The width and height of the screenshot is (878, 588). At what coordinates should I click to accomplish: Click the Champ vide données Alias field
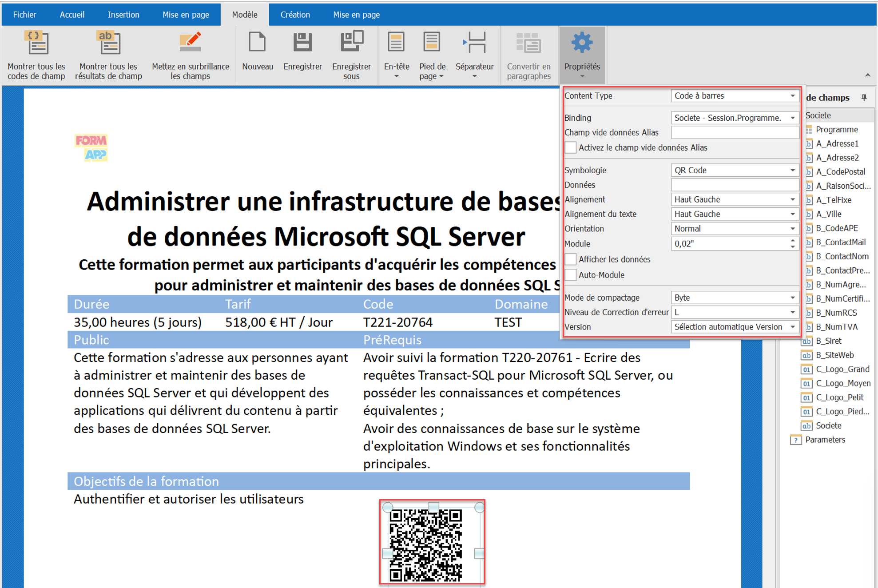pyautogui.click(x=735, y=132)
